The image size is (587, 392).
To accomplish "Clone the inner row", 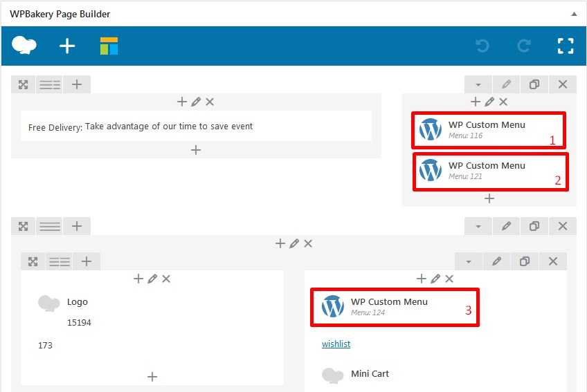I will (x=525, y=261).
